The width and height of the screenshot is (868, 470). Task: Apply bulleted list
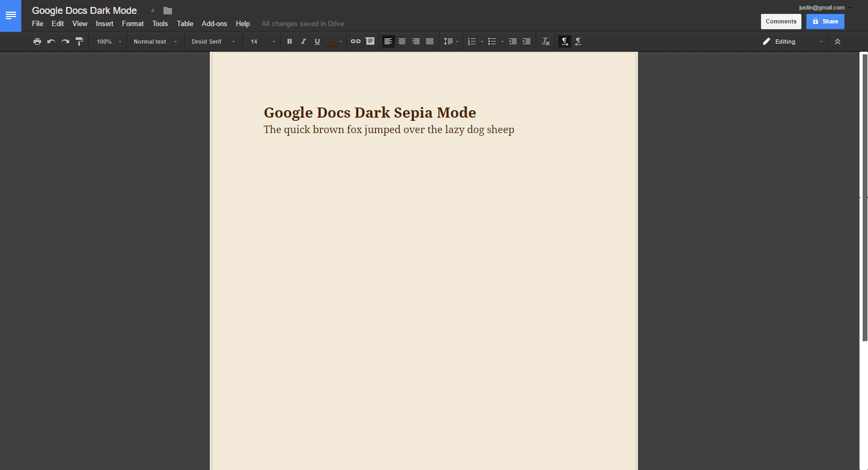492,42
